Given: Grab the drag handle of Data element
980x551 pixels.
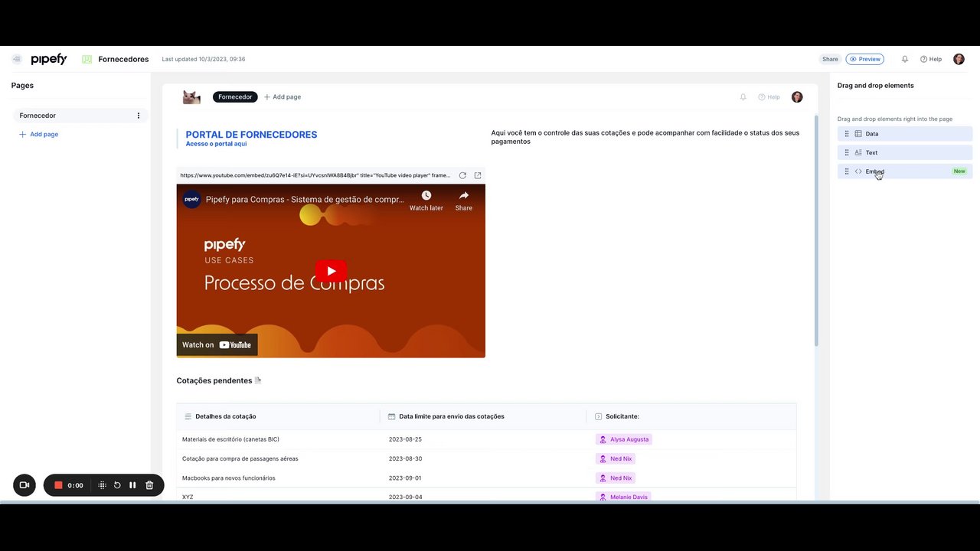Looking at the screenshot, I should click(847, 134).
